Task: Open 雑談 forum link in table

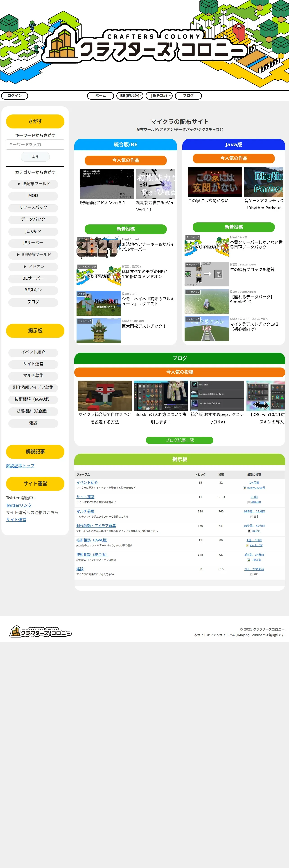Action: tap(80, 569)
